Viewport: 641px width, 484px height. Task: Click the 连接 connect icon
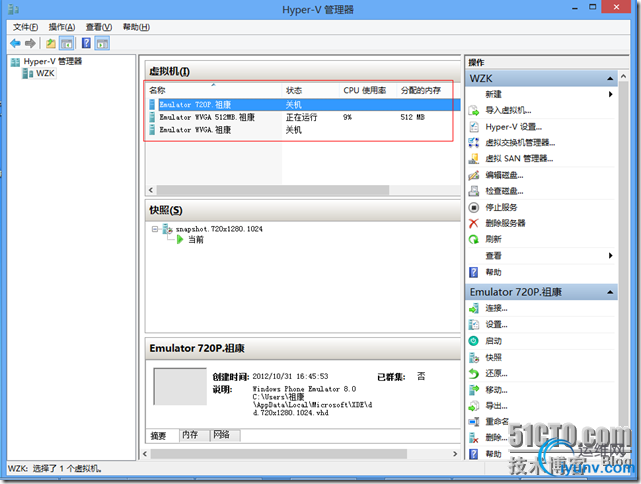pos(473,309)
